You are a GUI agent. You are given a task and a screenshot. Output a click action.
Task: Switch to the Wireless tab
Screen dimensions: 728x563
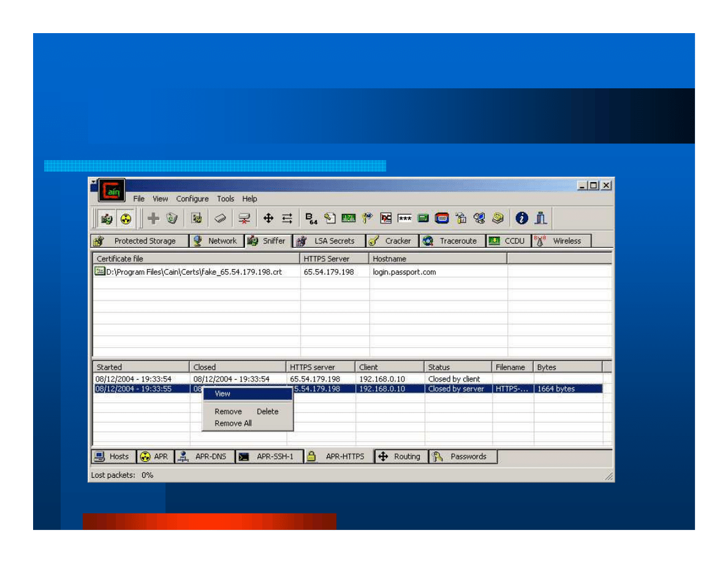point(560,241)
